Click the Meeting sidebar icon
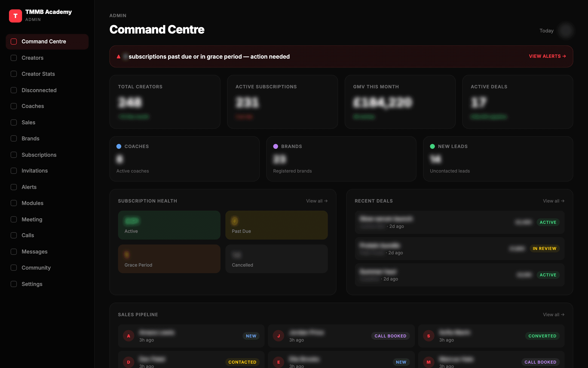 click(14, 219)
